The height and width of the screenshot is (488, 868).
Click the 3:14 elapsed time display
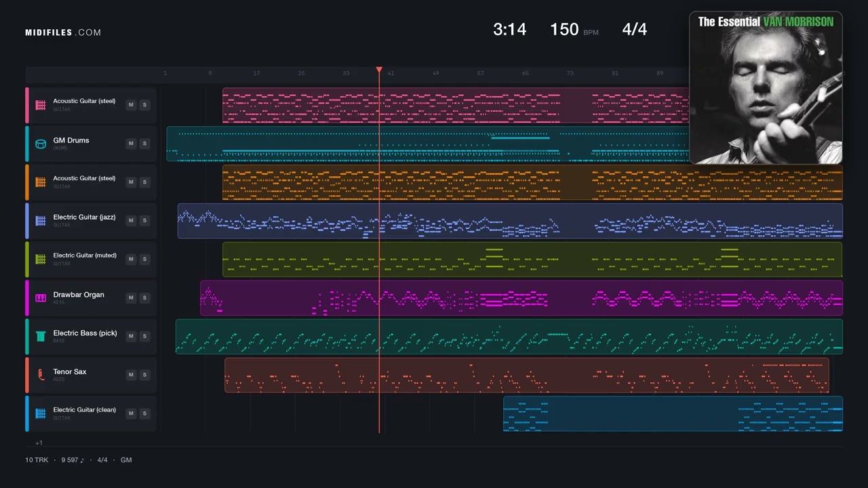[510, 29]
